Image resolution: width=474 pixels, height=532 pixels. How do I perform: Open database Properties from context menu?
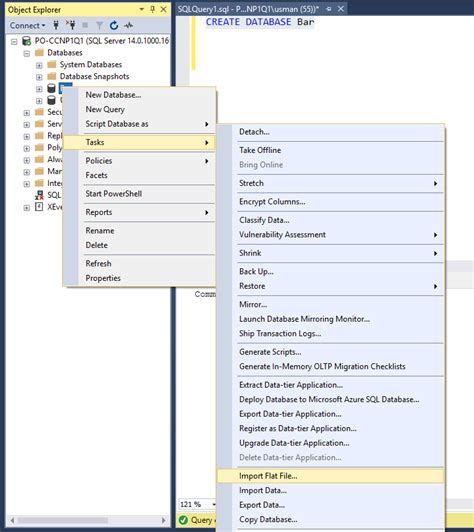click(x=139, y=278)
